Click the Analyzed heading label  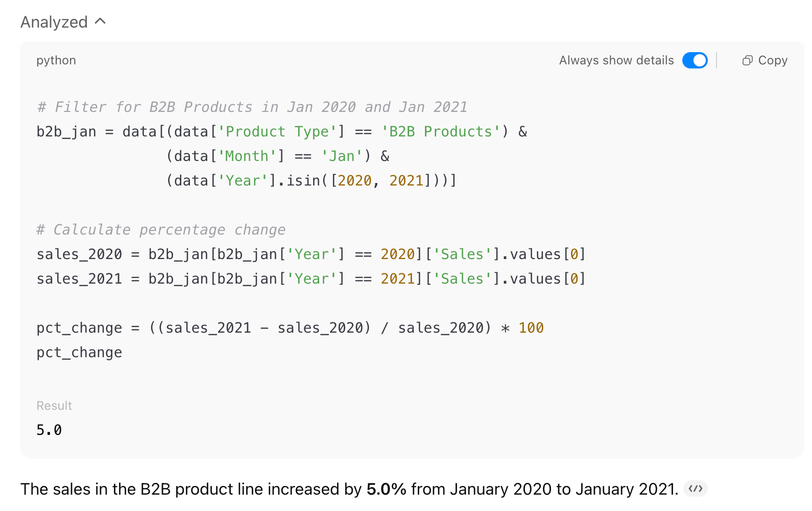[x=54, y=22]
